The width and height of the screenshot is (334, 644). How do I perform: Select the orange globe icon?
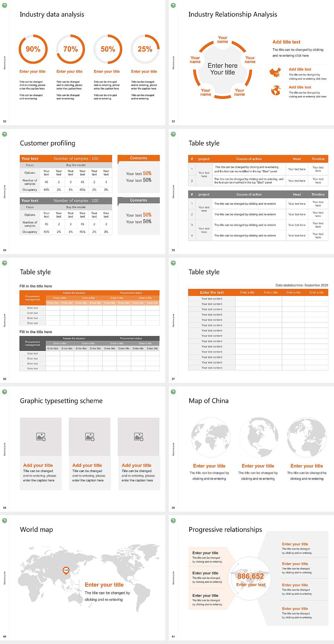pyautogui.click(x=276, y=91)
